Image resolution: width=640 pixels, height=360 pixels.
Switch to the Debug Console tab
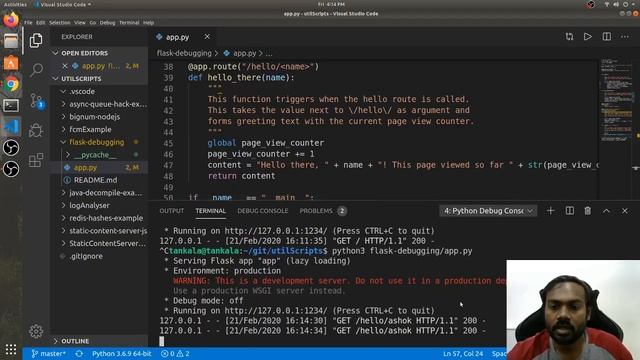click(x=262, y=211)
